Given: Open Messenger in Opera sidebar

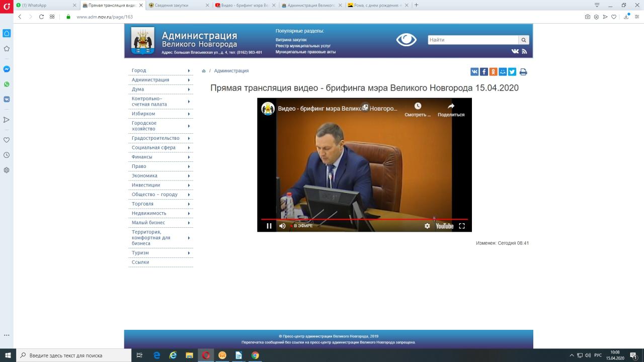Looking at the screenshot, I should 7,69.
